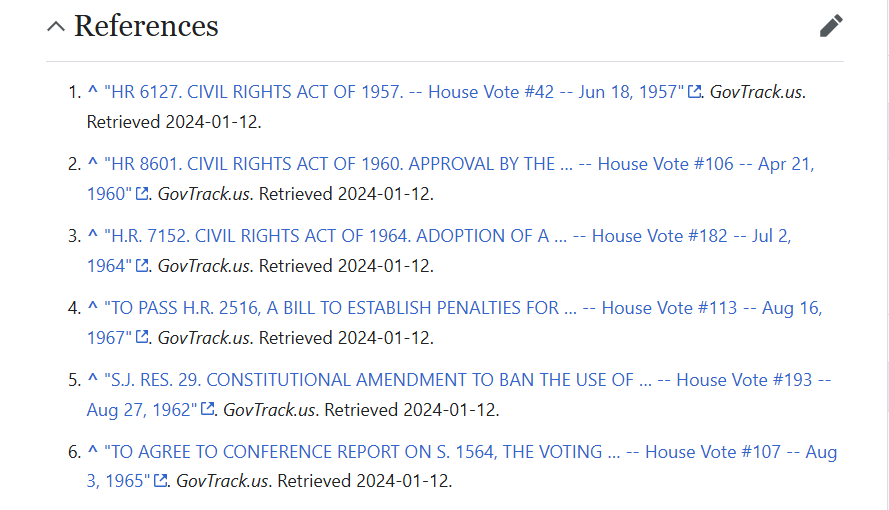Jump up via reference 4 caret

tap(93, 307)
